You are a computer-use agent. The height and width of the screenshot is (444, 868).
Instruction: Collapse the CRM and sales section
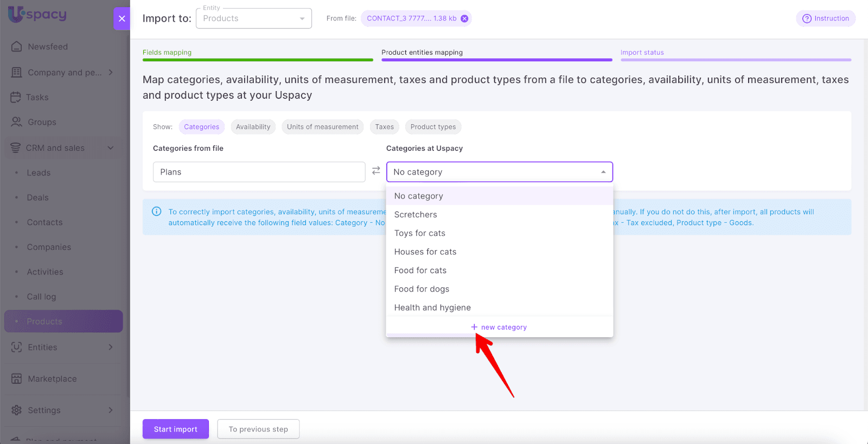[111, 148]
